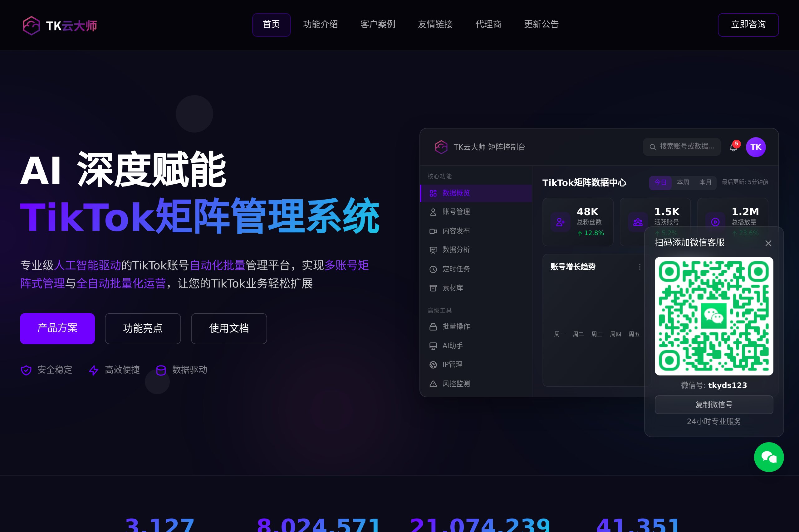Click the 安全稳定 shield icon
The height and width of the screenshot is (532, 799).
26,370
